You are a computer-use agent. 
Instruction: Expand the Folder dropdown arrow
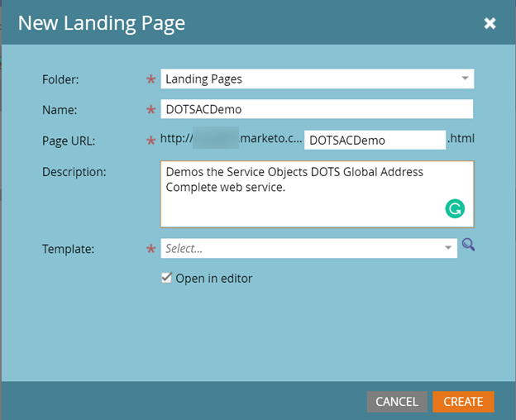tap(465, 79)
